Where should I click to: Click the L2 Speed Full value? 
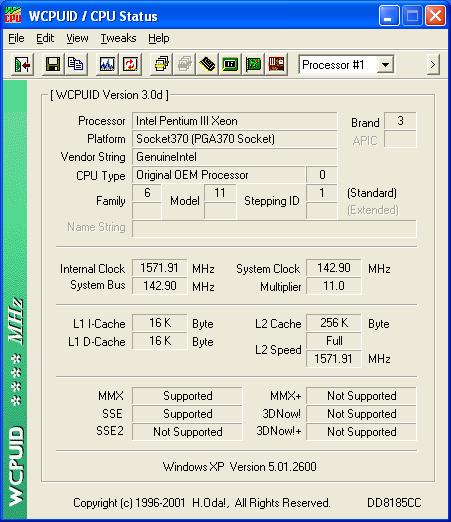(334, 341)
